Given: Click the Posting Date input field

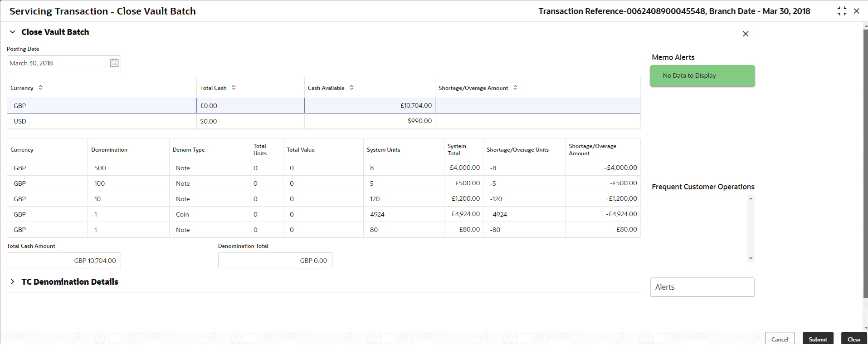Looking at the screenshot, I should click(x=57, y=63).
